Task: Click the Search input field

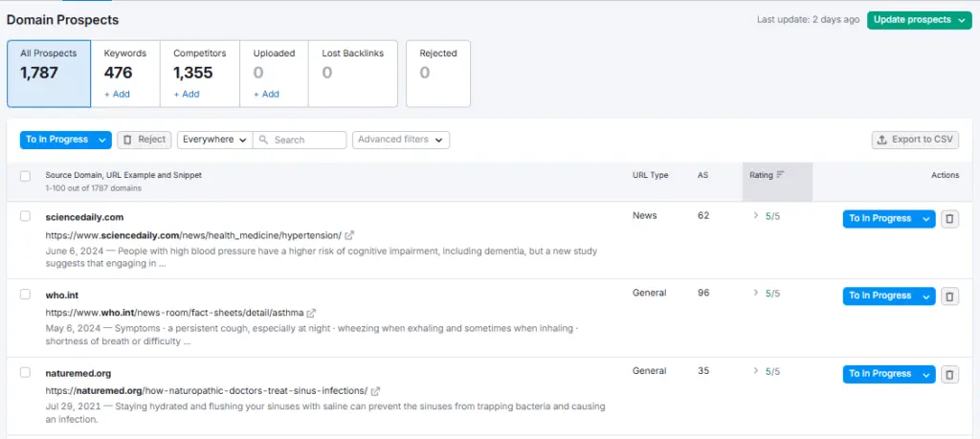Action: coord(306,140)
